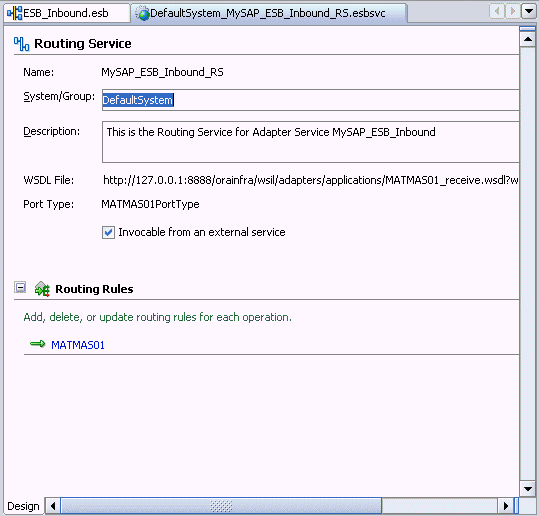
Task: Click the Description text area
Action: tap(310, 142)
